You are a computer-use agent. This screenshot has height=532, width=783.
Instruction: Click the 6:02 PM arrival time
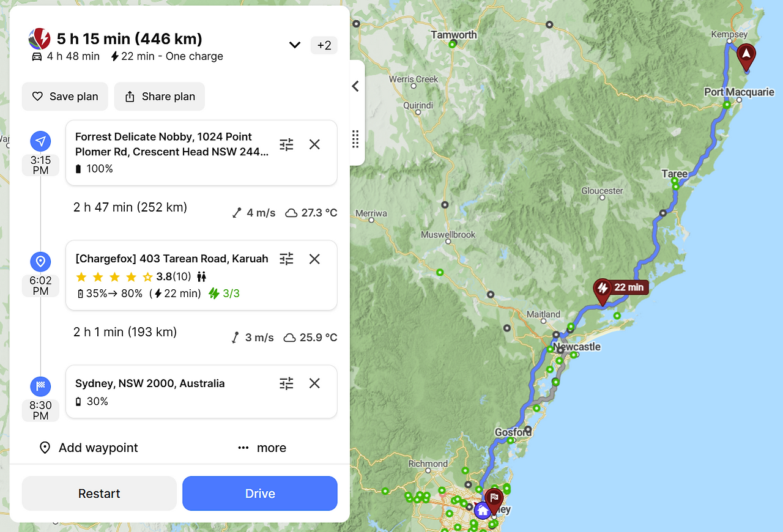[x=40, y=286]
